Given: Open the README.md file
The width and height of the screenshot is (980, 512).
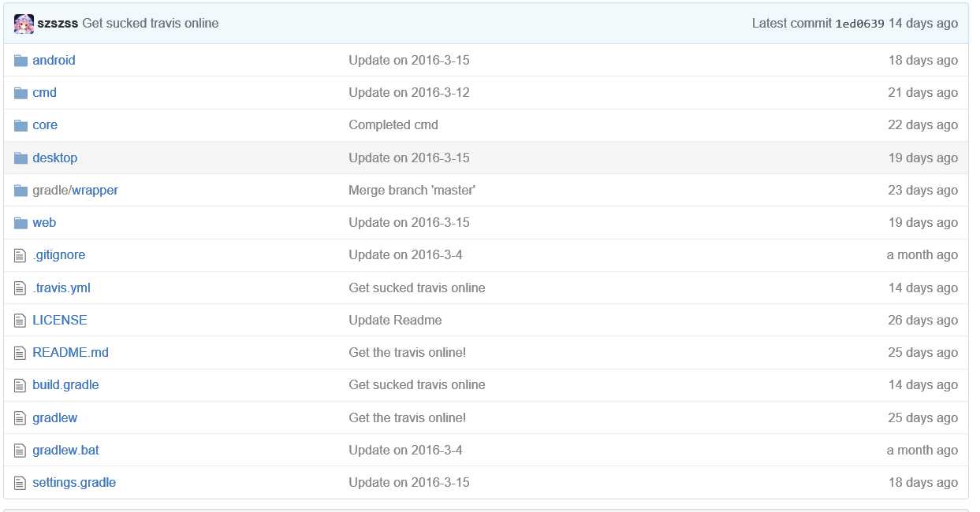Looking at the screenshot, I should [70, 353].
